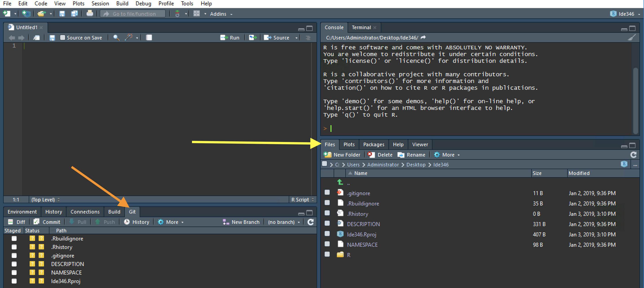This screenshot has height=288, width=644.
Task: Click the New File icon in main toolbar
Action: 7,14
